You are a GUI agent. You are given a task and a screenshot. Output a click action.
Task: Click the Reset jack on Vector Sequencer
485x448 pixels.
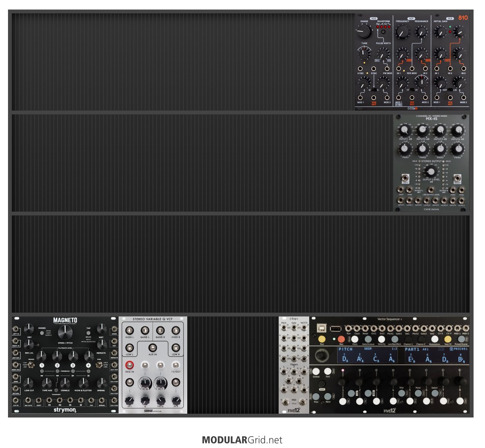click(x=365, y=328)
